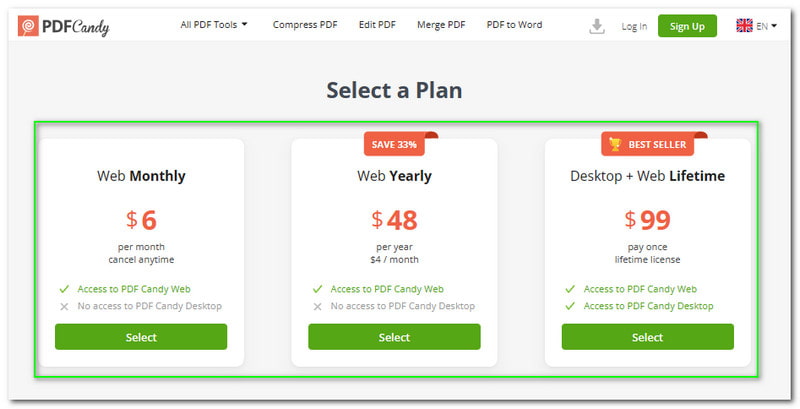Click gray X beside Web Yearly's no Desktop access

pyautogui.click(x=317, y=306)
